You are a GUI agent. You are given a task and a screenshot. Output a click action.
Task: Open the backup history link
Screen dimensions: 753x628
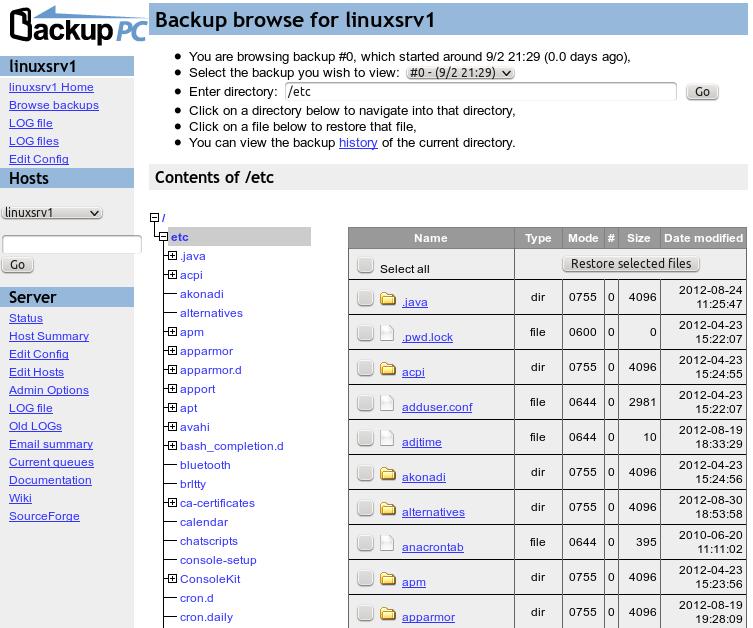pos(358,143)
